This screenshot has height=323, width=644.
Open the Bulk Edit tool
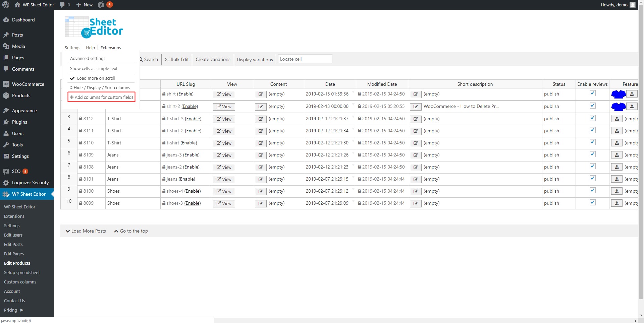(177, 59)
